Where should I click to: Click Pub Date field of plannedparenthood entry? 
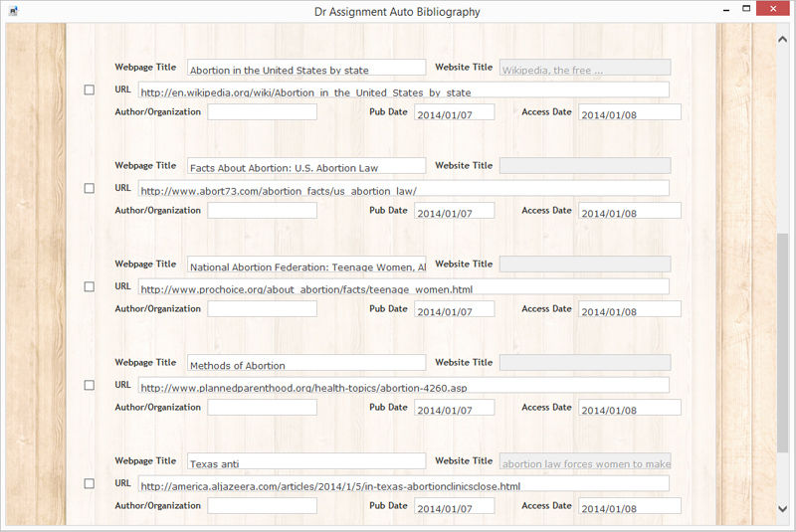[455, 408]
